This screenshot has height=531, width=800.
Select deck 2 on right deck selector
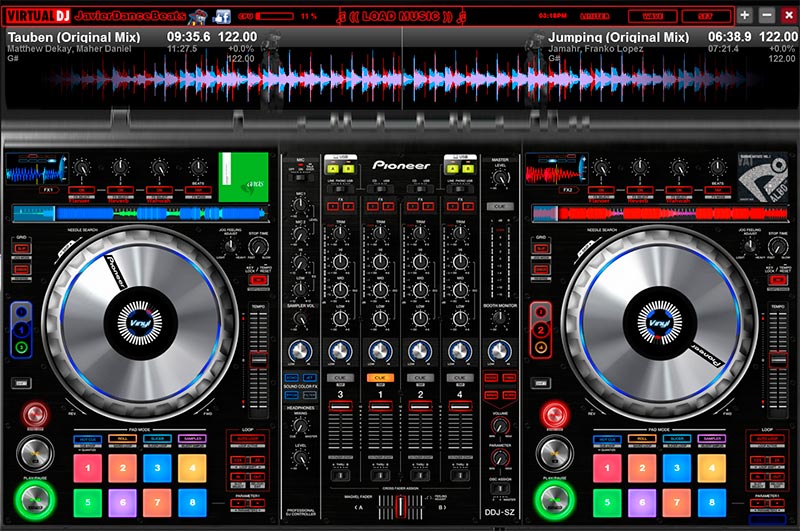[541, 330]
